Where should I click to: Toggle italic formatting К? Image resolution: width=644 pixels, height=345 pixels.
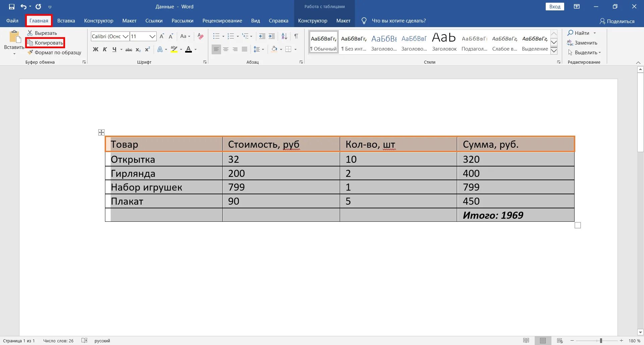[105, 49]
